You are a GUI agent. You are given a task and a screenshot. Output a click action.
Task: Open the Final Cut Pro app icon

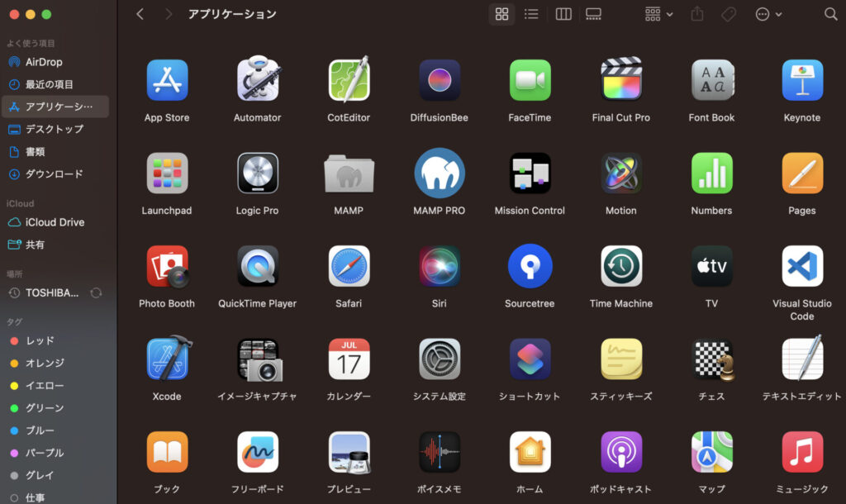pos(620,80)
